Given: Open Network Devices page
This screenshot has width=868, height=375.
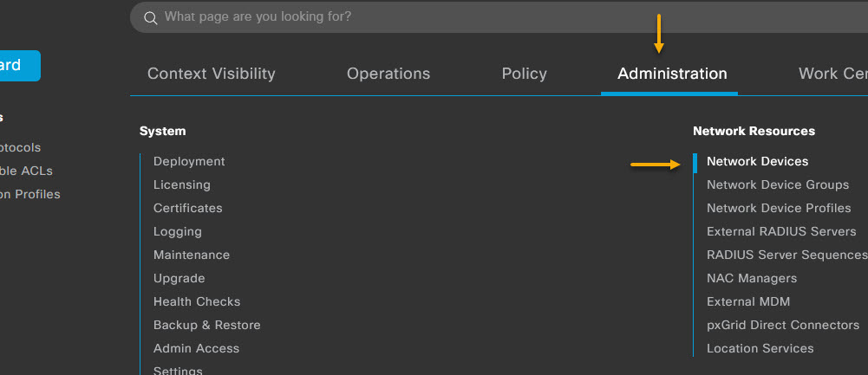Looking at the screenshot, I should click(757, 161).
